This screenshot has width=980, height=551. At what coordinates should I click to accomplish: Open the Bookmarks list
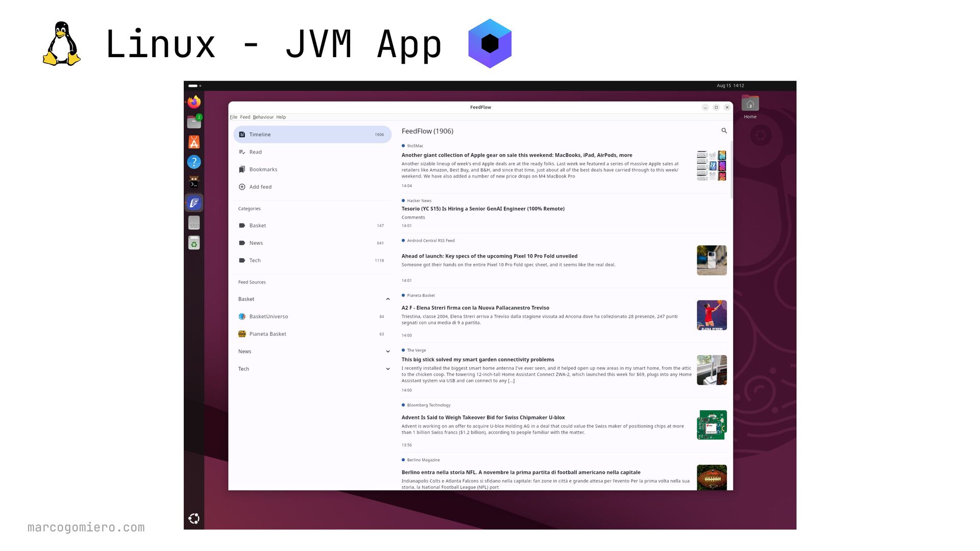point(312,169)
